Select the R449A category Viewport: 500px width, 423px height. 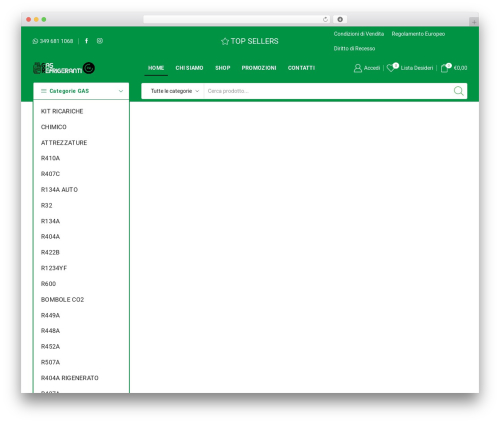pos(50,315)
